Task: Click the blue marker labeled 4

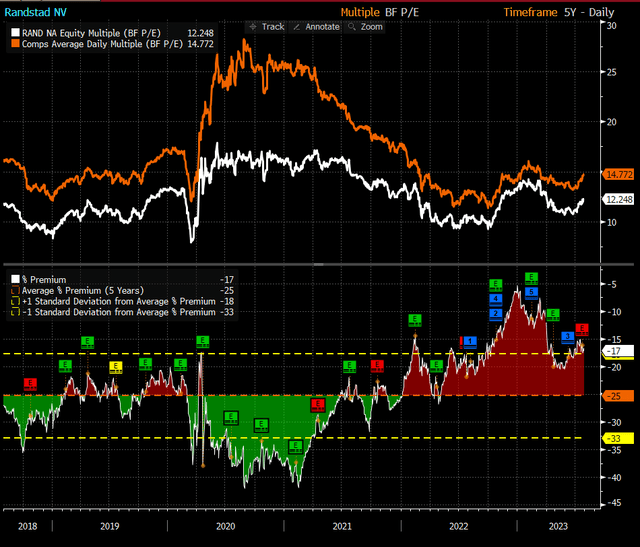Action: click(x=495, y=299)
